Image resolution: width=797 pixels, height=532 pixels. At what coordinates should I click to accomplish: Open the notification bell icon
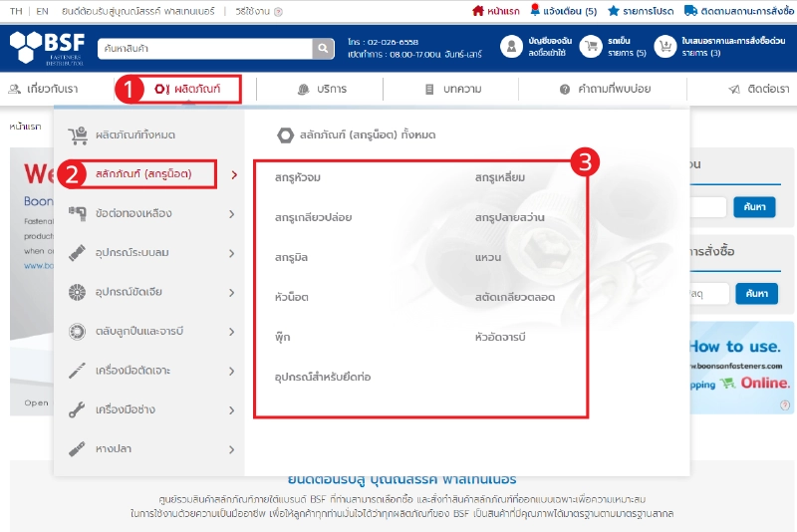click(x=535, y=11)
